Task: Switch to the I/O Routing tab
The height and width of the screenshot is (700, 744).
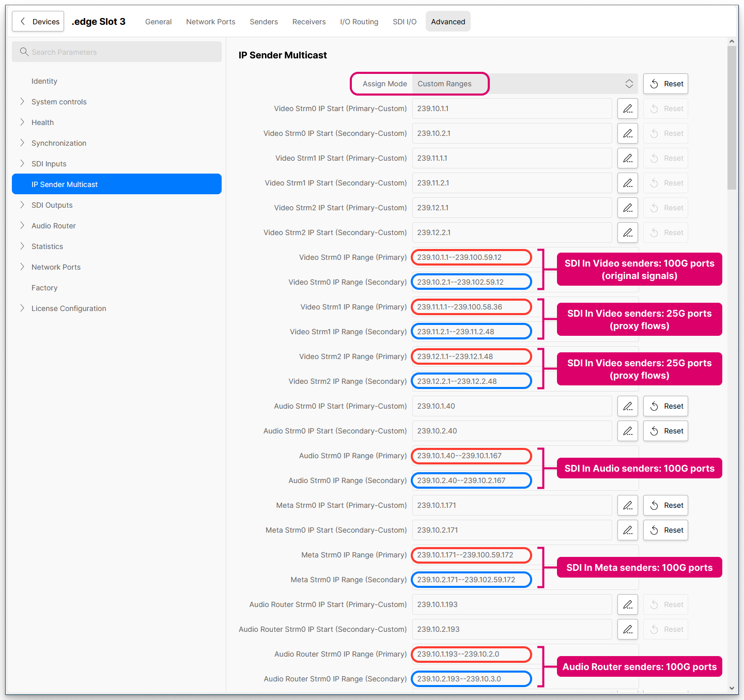Action: (x=359, y=22)
